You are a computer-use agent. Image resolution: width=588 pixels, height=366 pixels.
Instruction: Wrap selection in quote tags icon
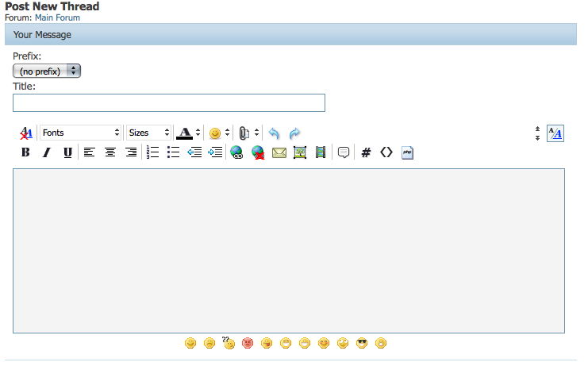344,152
